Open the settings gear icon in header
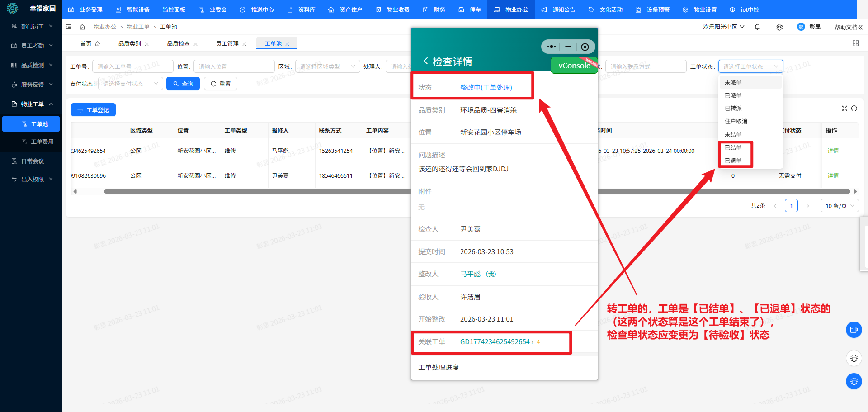The height and width of the screenshot is (412, 868). (779, 27)
